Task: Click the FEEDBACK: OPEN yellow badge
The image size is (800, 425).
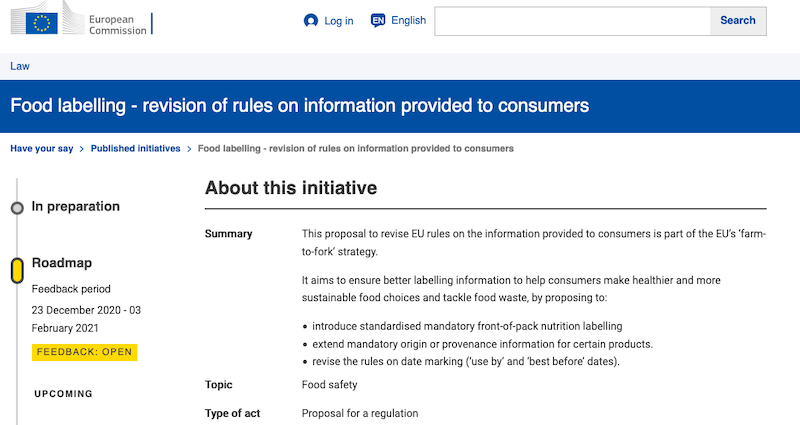Action: [x=84, y=352]
